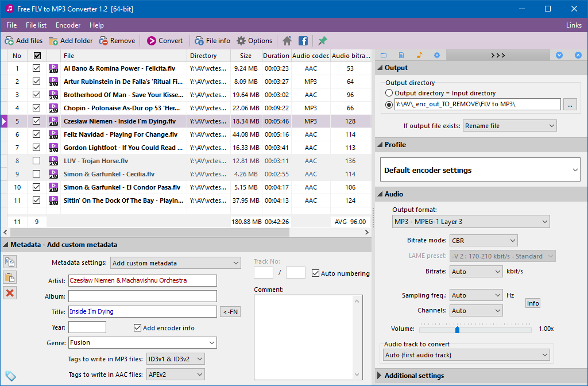Viewport: 588px width, 386px height.
Task: Click app icon in title bar
Action: (9, 9)
